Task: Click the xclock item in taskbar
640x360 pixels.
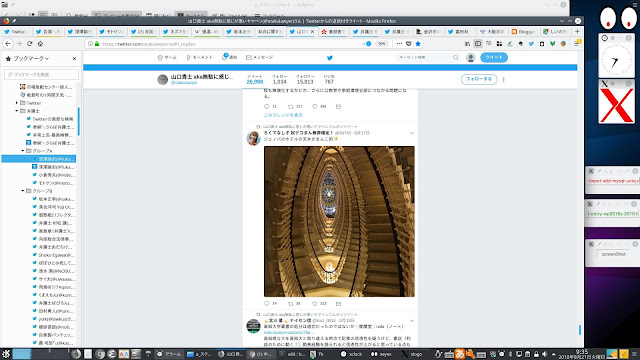Action: tap(351, 354)
